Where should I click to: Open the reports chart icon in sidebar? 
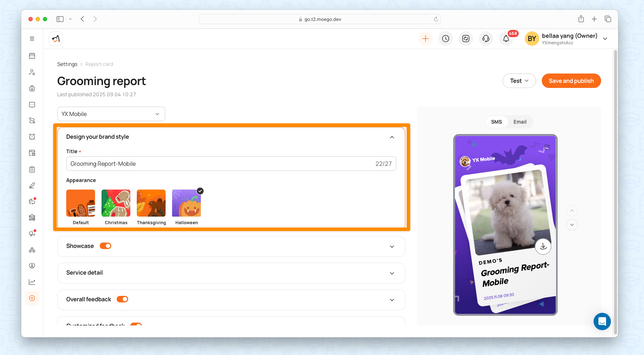tap(32, 282)
